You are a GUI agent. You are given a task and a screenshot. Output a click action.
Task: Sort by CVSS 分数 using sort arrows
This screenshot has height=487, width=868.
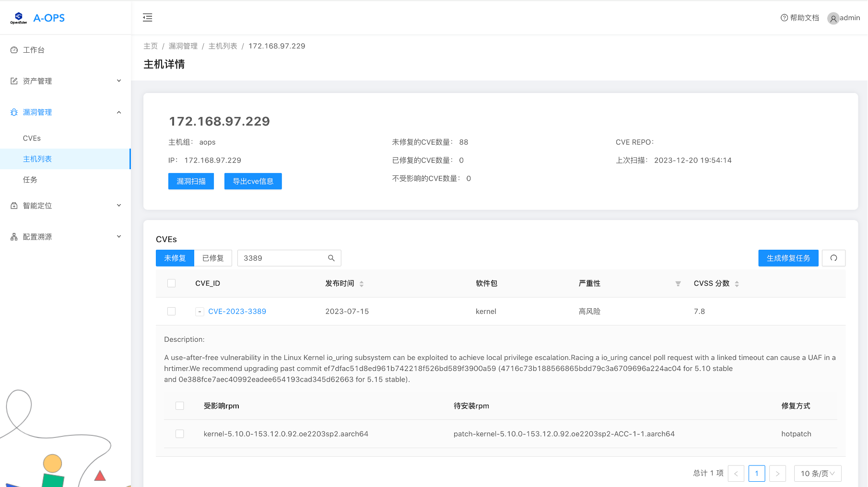pos(737,284)
